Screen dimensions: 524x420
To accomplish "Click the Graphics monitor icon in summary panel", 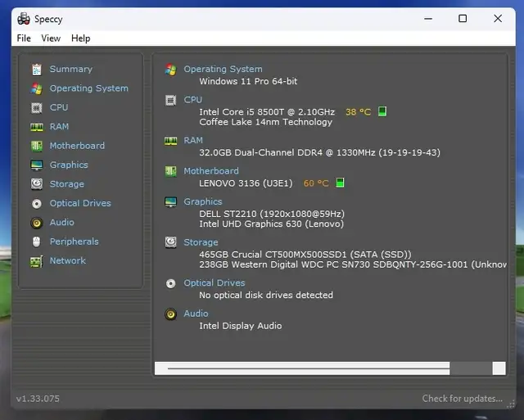I will point(170,202).
